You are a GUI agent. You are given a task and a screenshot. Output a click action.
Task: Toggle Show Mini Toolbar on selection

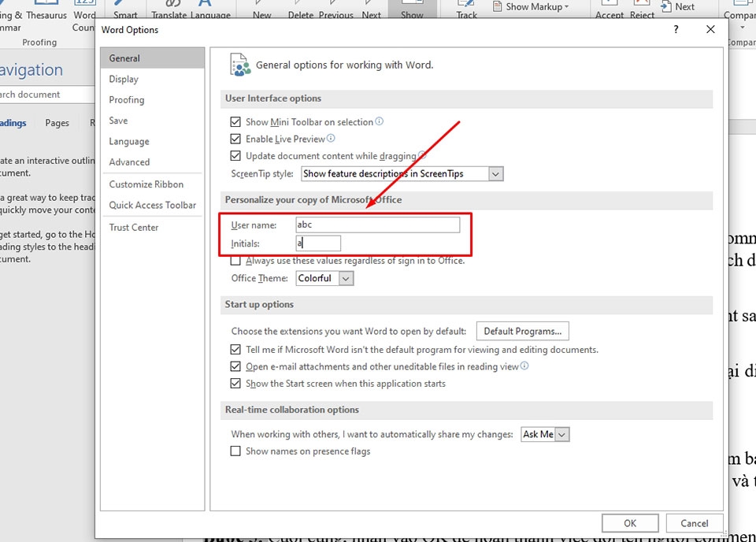235,122
